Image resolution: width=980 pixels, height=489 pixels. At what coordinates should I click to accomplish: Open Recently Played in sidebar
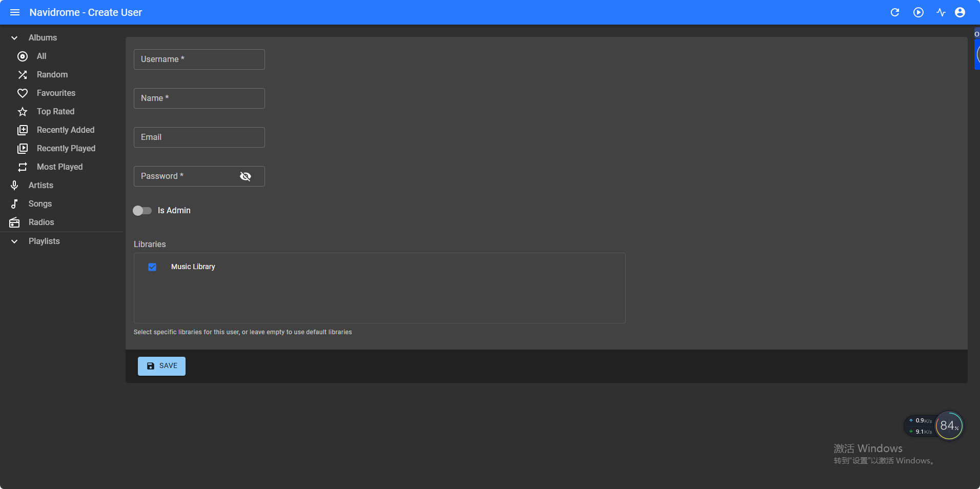62,149
